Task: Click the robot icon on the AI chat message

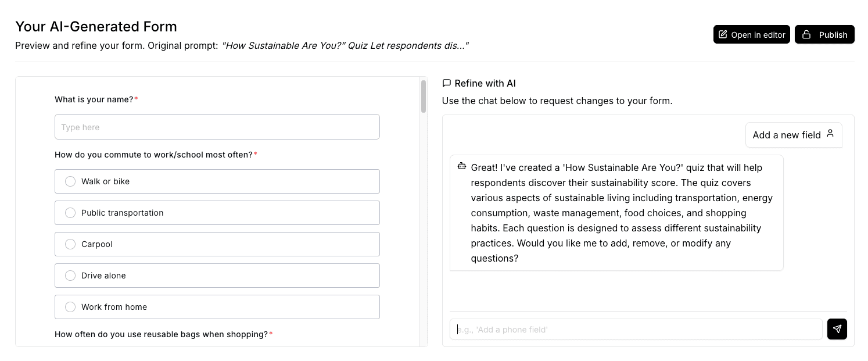Action: [462, 166]
